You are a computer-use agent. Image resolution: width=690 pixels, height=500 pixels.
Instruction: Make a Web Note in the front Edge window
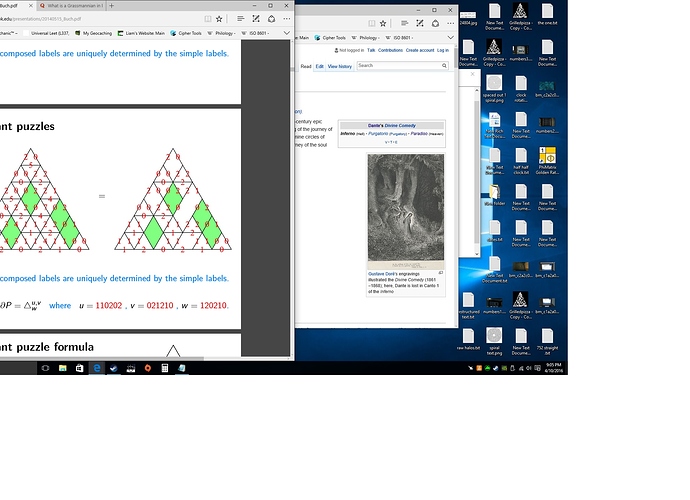[x=256, y=19]
